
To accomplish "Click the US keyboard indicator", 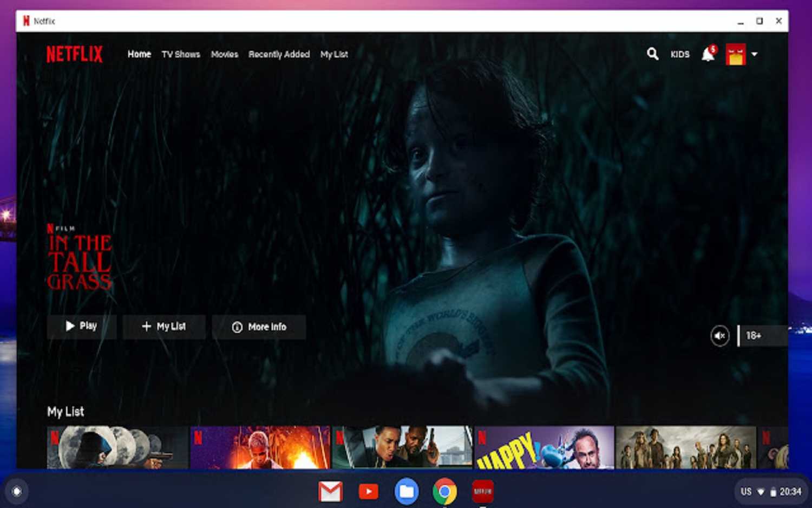I will coord(745,491).
